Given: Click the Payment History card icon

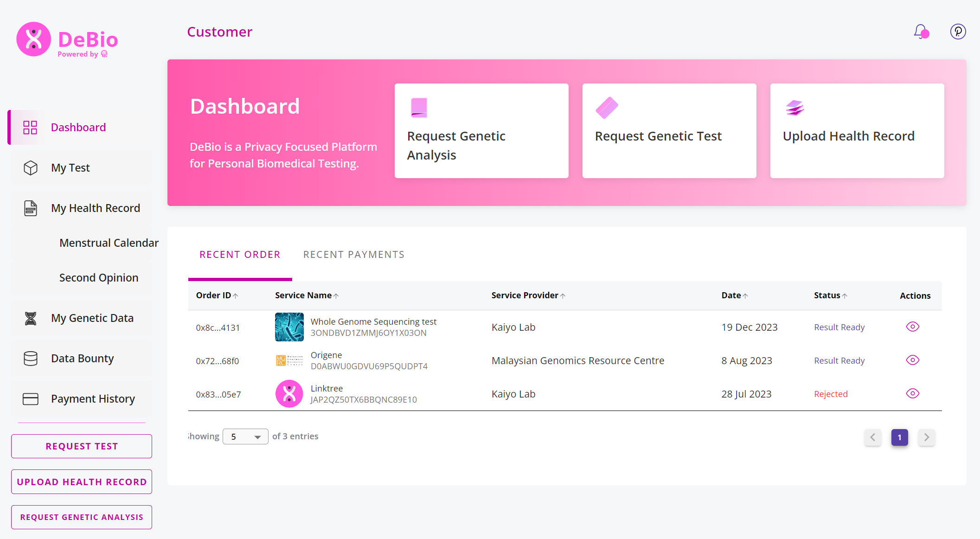Looking at the screenshot, I should pos(31,399).
